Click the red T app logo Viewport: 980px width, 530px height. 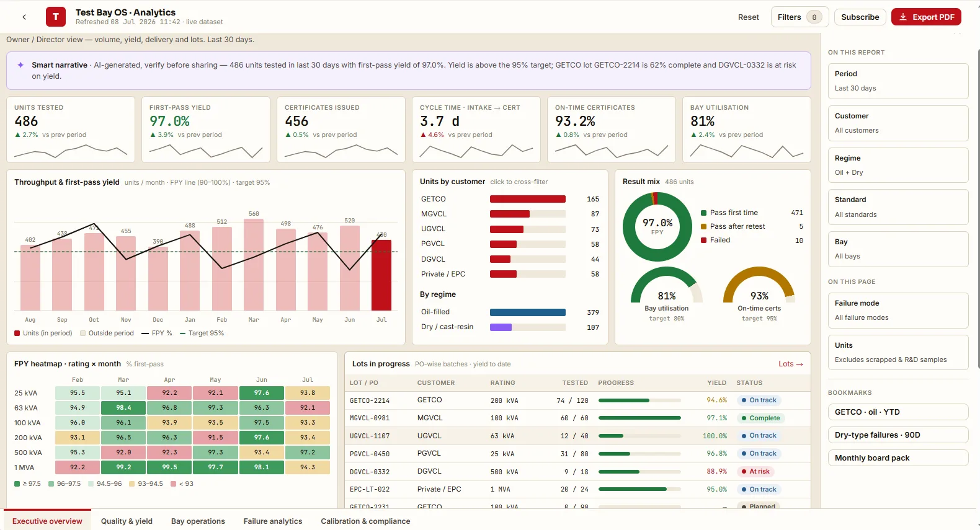click(56, 17)
